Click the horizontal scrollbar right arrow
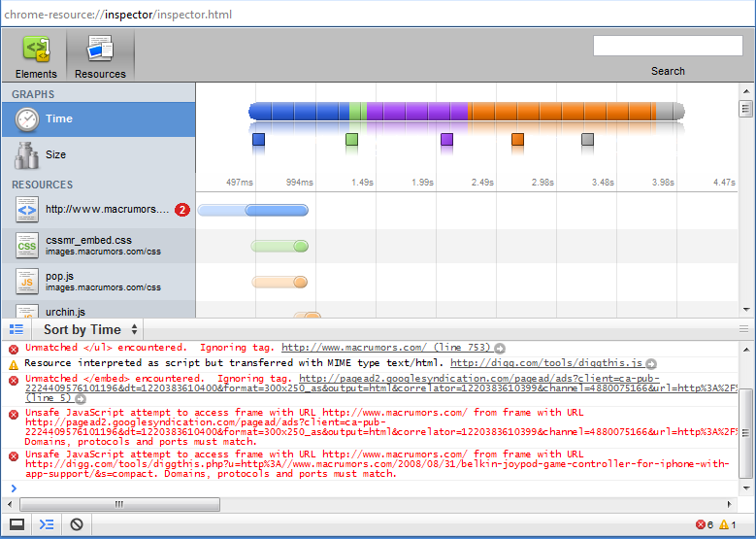Image resolution: width=756 pixels, height=539 pixels. [x=729, y=505]
